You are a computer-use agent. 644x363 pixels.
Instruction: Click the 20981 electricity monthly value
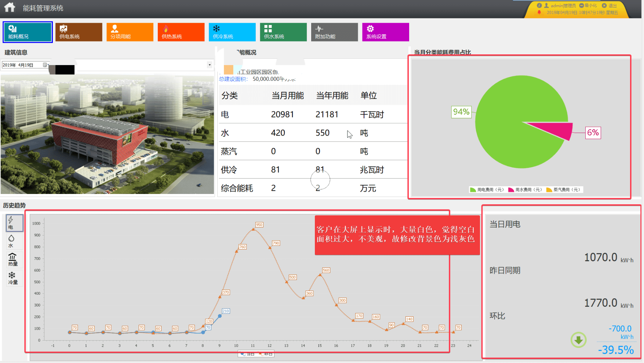282,114
